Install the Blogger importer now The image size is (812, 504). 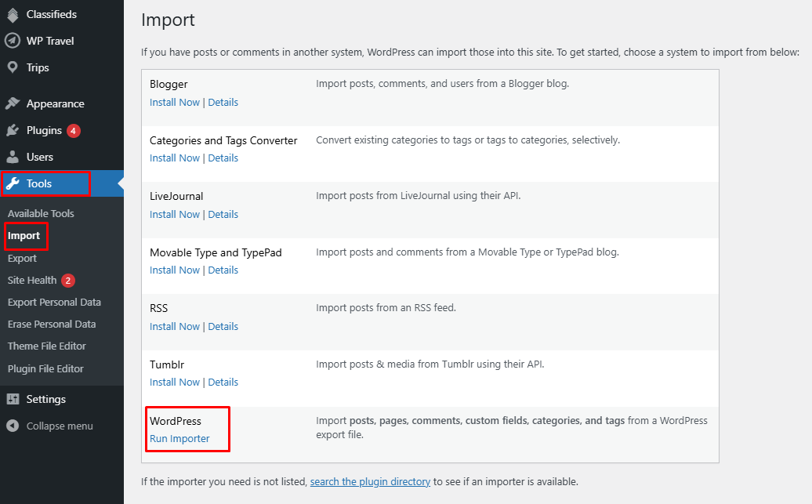coord(175,102)
